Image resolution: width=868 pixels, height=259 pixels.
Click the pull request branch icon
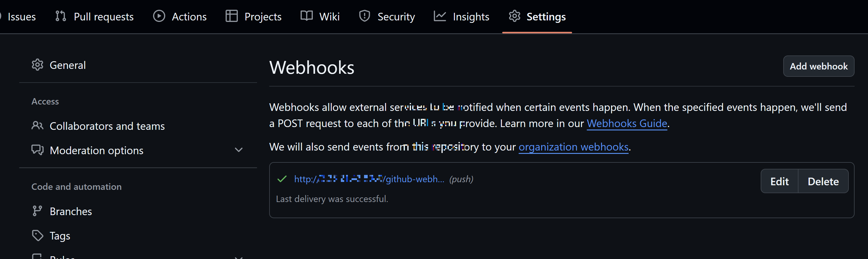[61, 16]
